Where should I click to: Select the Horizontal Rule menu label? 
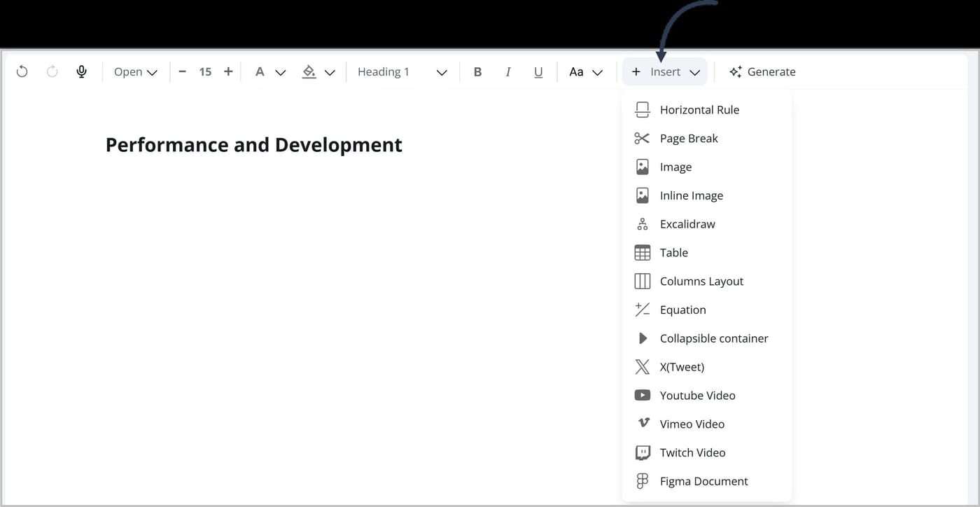coord(699,110)
